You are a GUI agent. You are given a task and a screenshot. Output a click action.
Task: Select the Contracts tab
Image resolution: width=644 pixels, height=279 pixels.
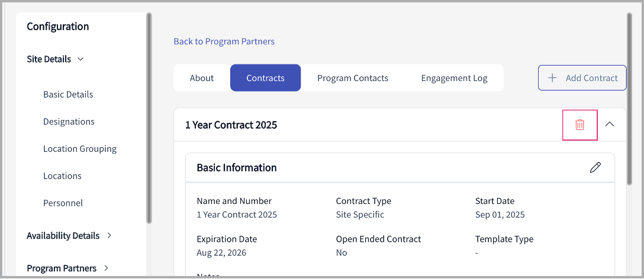click(265, 78)
